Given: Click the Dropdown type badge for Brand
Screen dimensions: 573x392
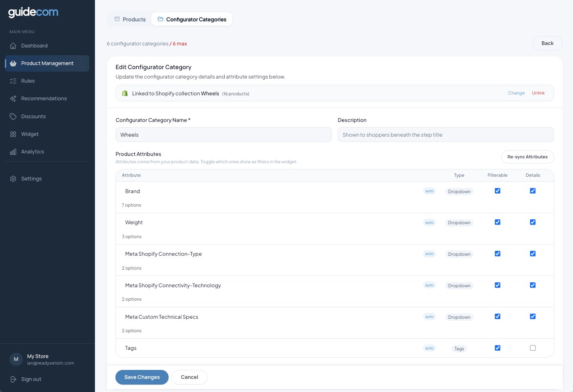Looking at the screenshot, I should click(459, 191).
